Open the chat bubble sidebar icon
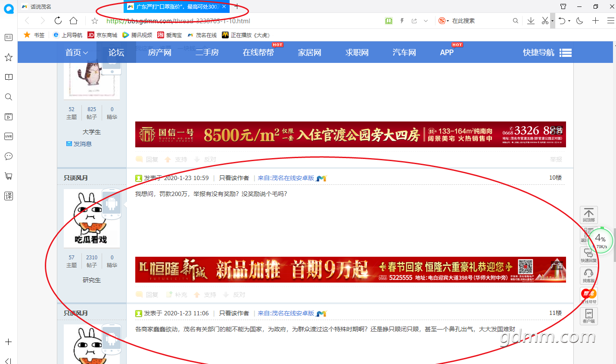The width and height of the screenshot is (616, 364). point(9,156)
